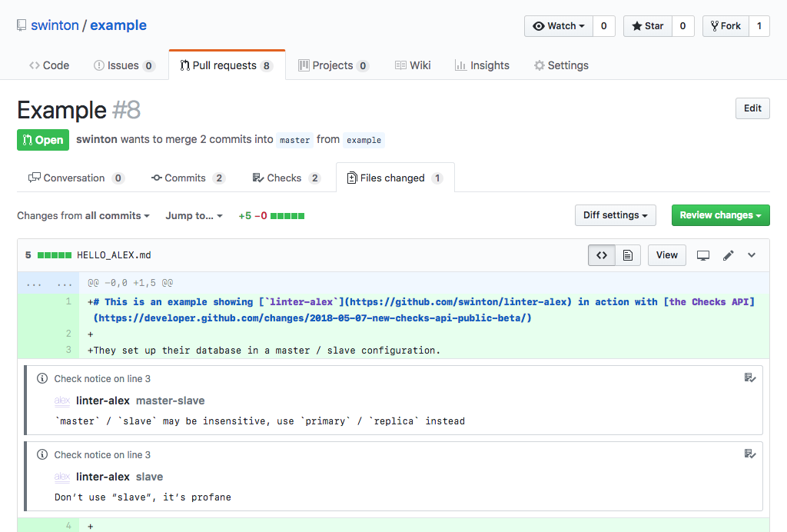
Task: Click the hunk header @@ -0,0 +1,5 @@
Action: pos(131,283)
